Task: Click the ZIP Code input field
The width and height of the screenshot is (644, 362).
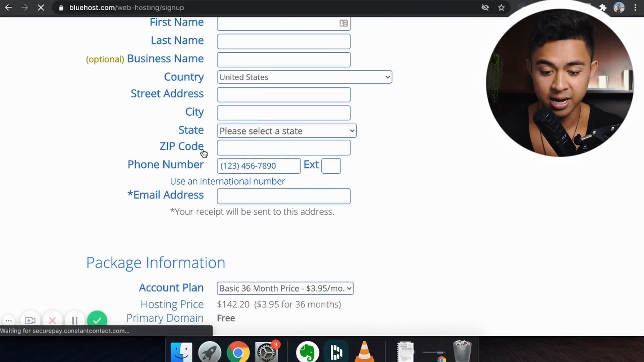Action: pos(284,147)
